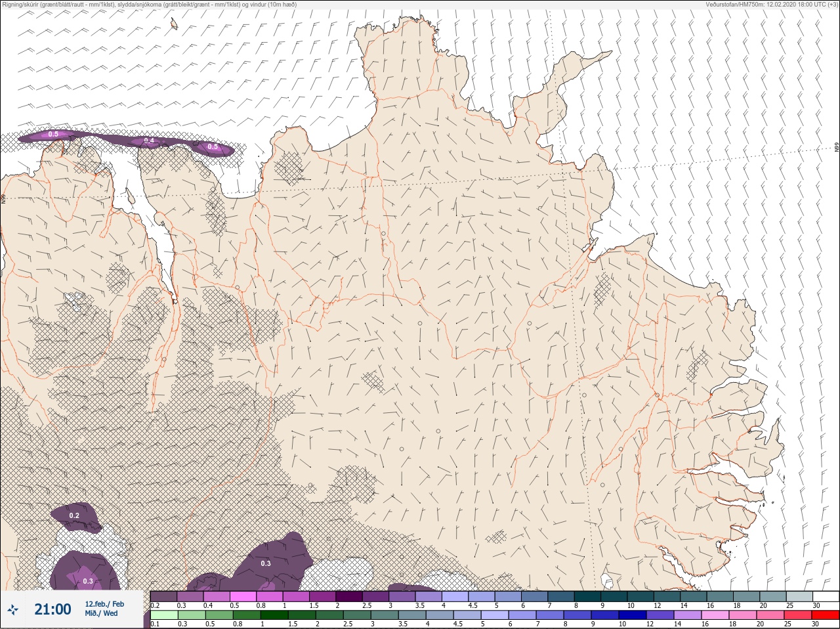Click the small island off the northwest coast

(174, 24)
